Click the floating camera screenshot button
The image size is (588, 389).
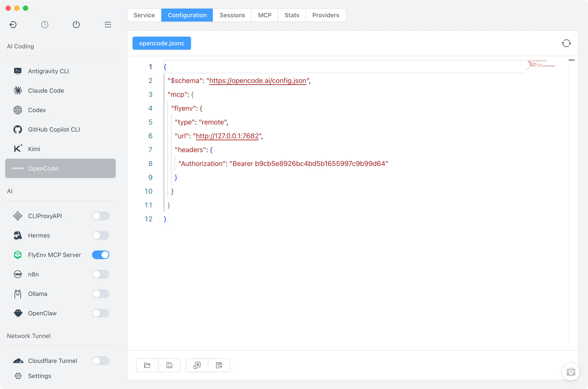pyautogui.click(x=570, y=372)
